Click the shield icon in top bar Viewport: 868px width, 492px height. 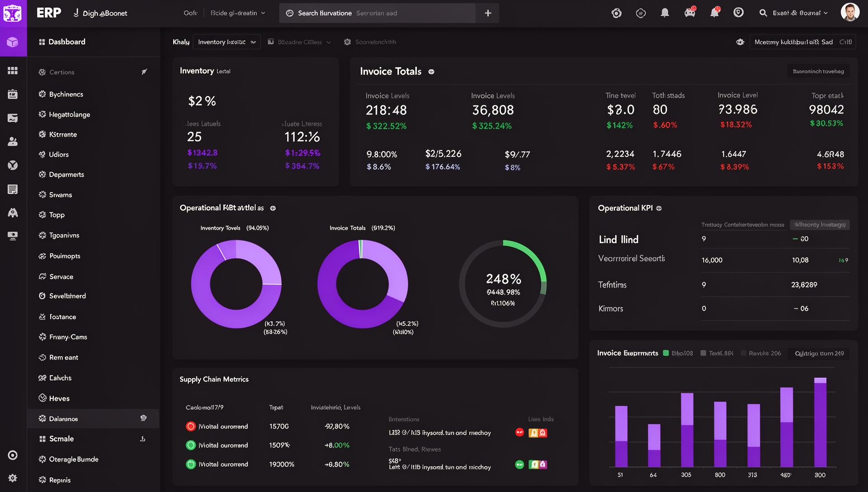click(738, 13)
